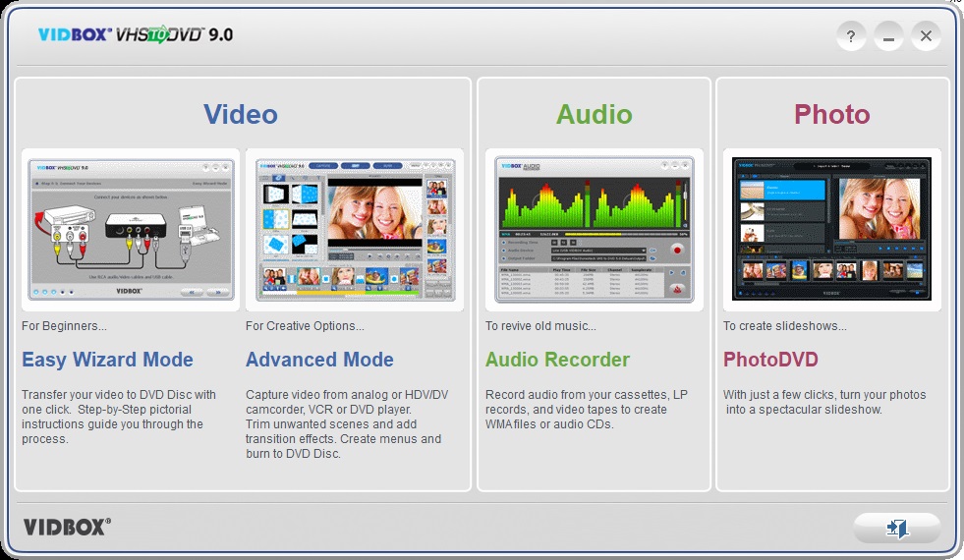This screenshot has height=560, width=964.
Task: Click 'For Beginners...' caption
Action: click(x=64, y=326)
